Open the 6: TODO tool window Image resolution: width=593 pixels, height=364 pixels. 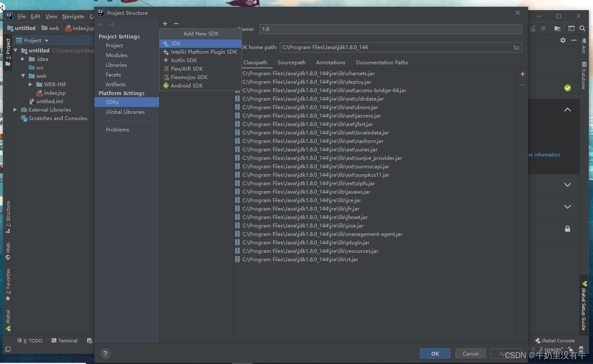coord(30,341)
